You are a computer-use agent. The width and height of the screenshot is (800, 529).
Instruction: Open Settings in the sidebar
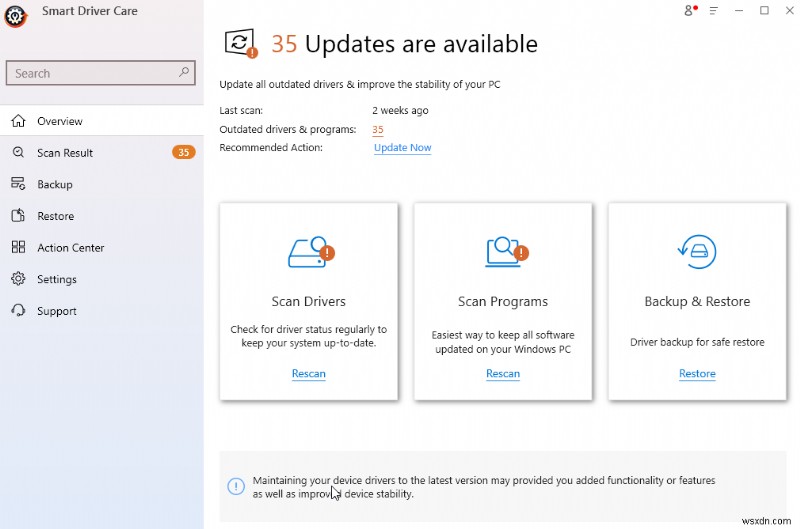coord(57,279)
